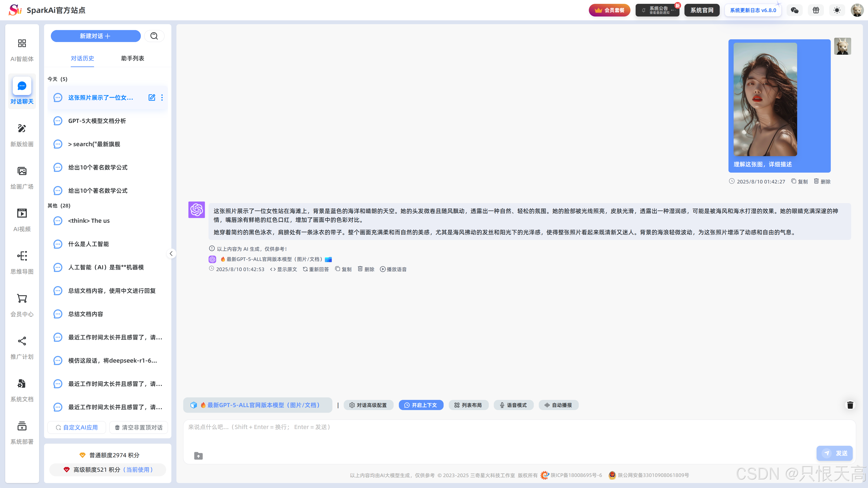This screenshot has height=488, width=868.
Task: Click 删除 under the AI reply
Action: [x=366, y=270]
